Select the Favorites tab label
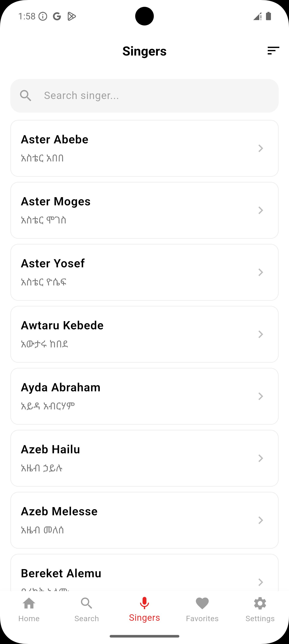This screenshot has height=644, width=289. click(x=202, y=619)
